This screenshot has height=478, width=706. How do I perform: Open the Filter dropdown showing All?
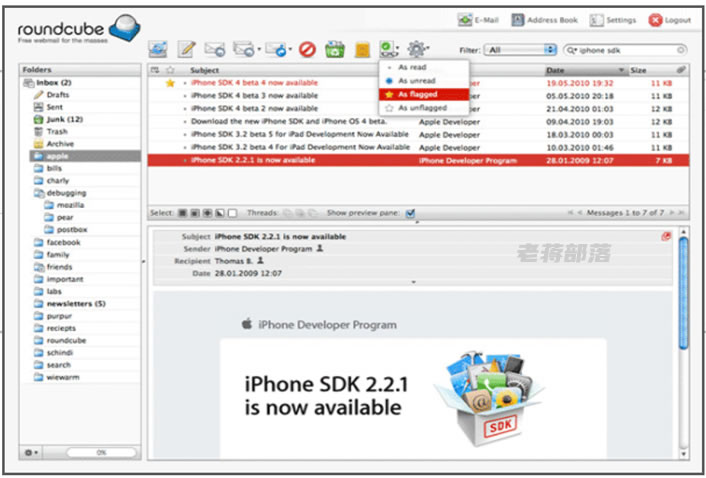[520, 50]
